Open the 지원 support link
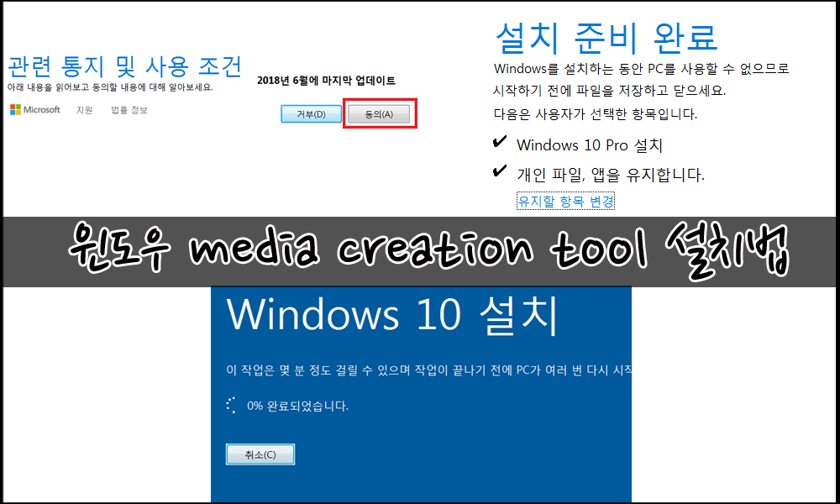Screen dimensions: 840x504 pyautogui.click(x=84, y=110)
